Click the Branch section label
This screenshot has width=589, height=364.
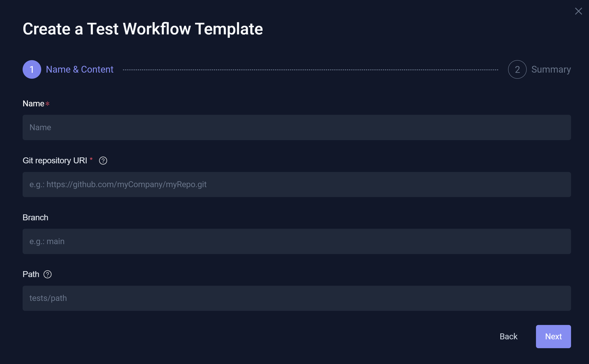(35, 217)
